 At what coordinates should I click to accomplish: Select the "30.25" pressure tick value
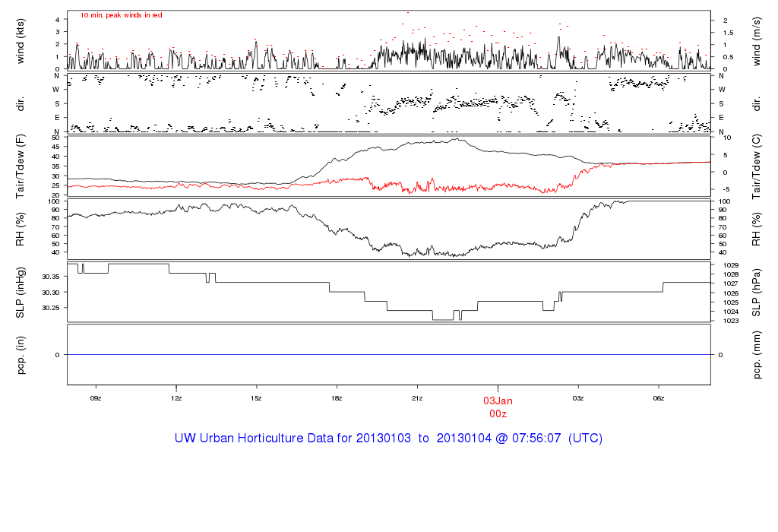[x=51, y=309]
